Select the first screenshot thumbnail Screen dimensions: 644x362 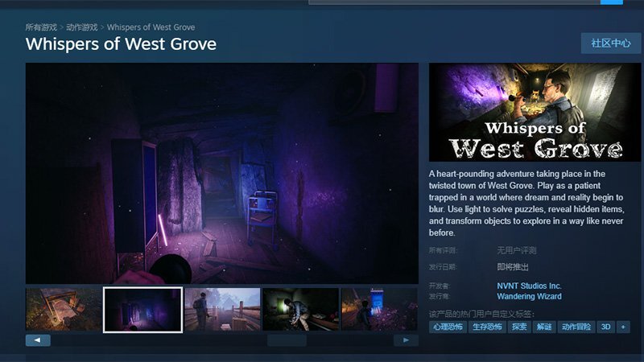point(64,310)
